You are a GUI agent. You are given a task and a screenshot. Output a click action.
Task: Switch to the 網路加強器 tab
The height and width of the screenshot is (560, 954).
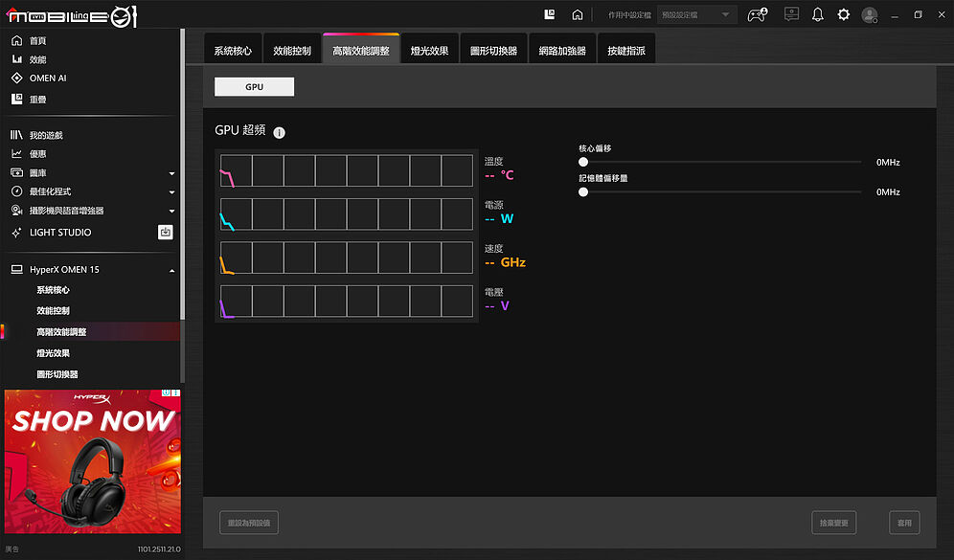pos(562,49)
